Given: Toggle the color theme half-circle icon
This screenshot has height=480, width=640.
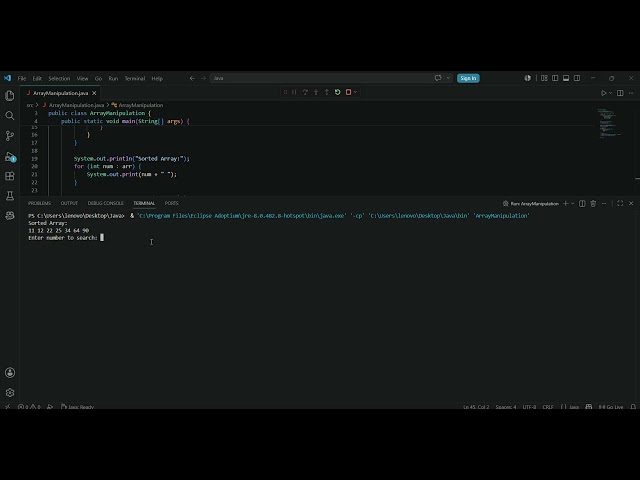Looking at the screenshot, I should [x=528, y=78].
